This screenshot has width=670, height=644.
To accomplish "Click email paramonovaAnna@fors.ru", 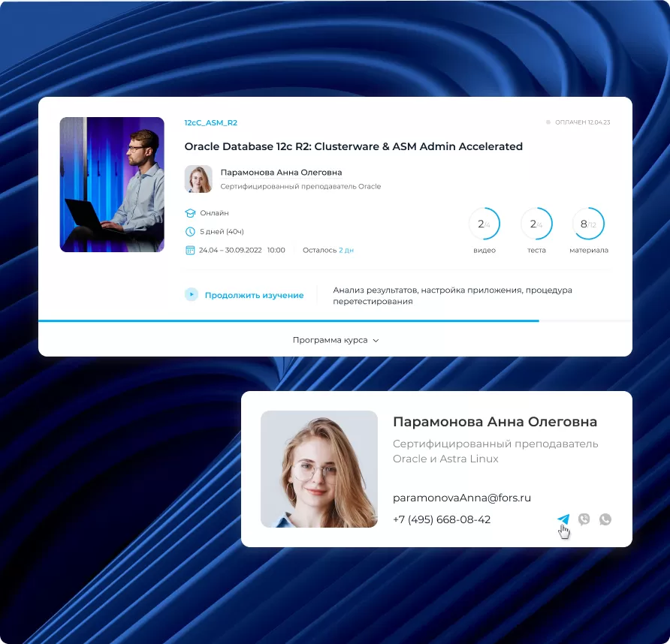I will coord(462,498).
